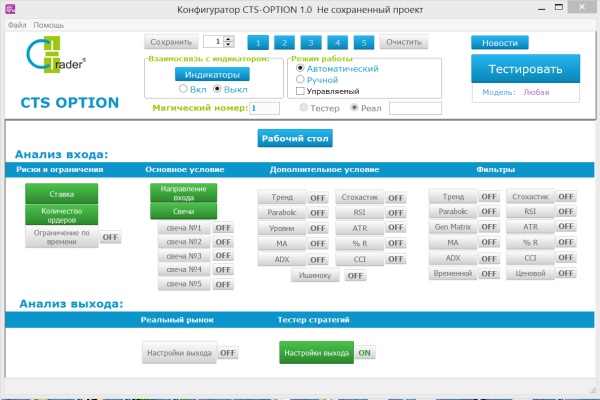
Task: Open свеча №4 settings
Action: click(x=184, y=269)
